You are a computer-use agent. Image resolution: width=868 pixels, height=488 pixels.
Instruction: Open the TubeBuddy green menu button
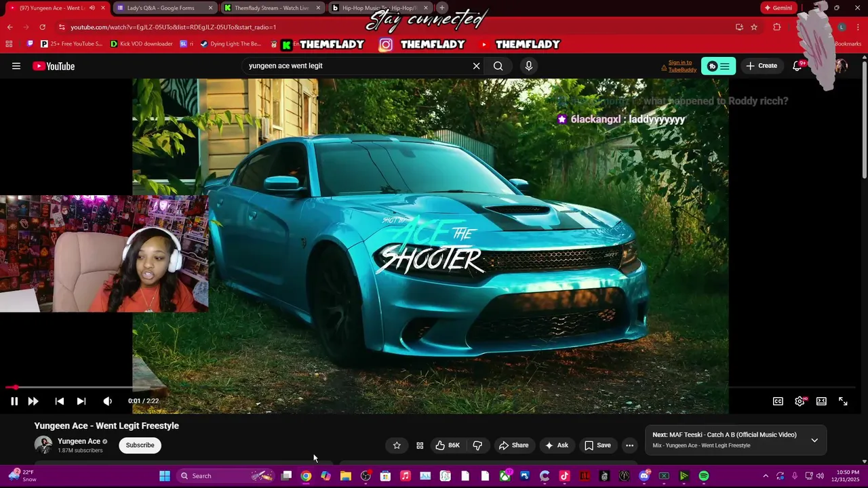[x=718, y=66]
